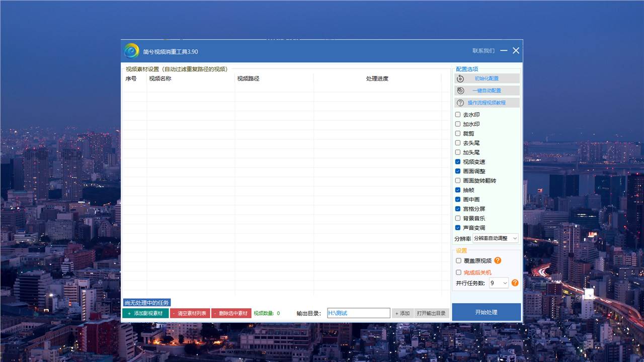
Task: Minimize the 简兮视频消重工具 window
Action: point(504,51)
